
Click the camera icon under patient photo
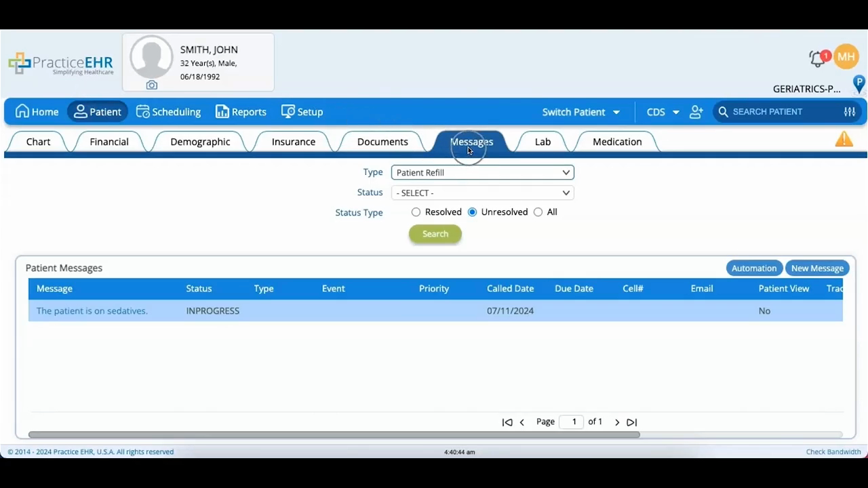151,85
